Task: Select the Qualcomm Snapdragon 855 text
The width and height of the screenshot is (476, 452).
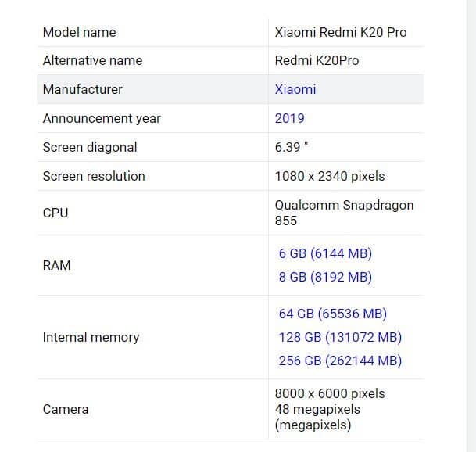Action: (344, 213)
